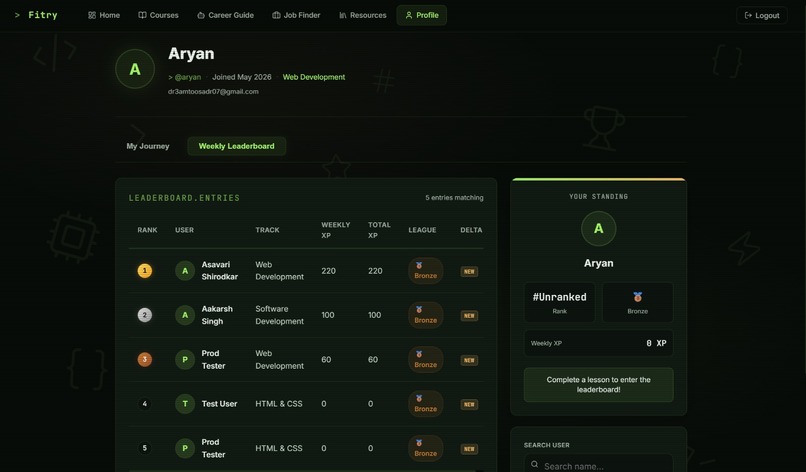The height and width of the screenshot is (472, 806).
Task: Click Test User's T avatar
Action: coord(185,404)
